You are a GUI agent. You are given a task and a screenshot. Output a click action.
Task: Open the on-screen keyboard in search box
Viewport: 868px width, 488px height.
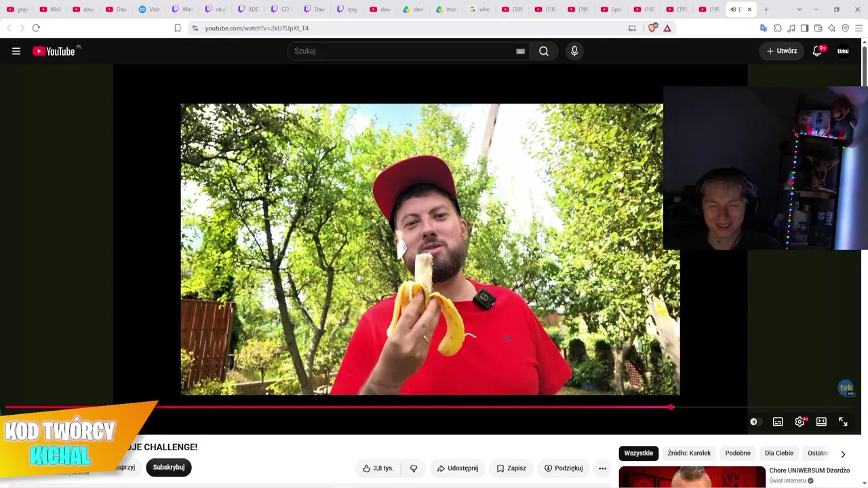(x=520, y=51)
